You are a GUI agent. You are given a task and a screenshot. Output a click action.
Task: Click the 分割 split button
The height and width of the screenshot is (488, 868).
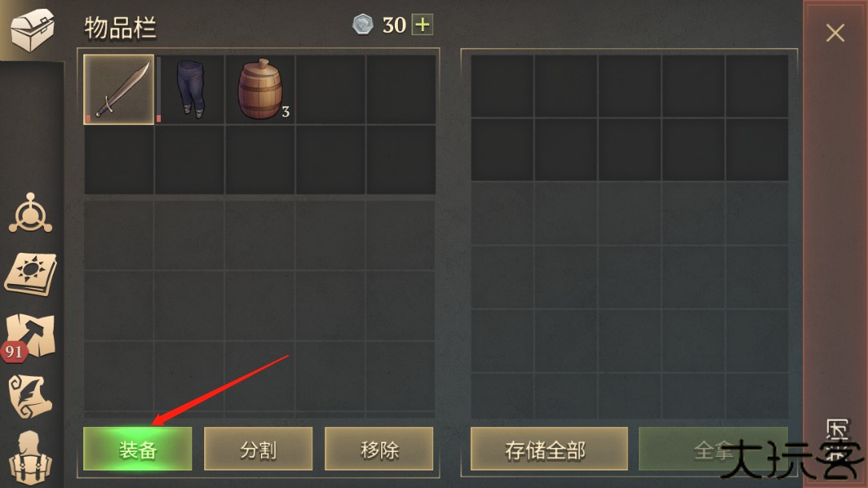point(258,449)
